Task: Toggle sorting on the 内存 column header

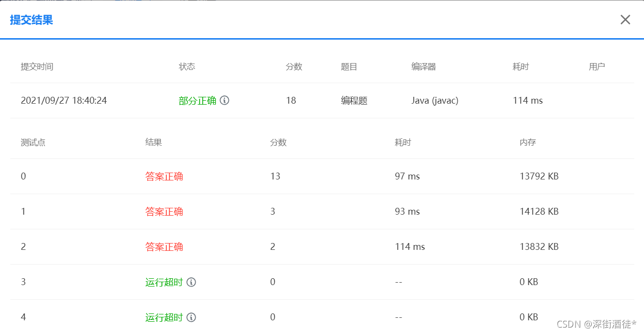Action: (527, 142)
